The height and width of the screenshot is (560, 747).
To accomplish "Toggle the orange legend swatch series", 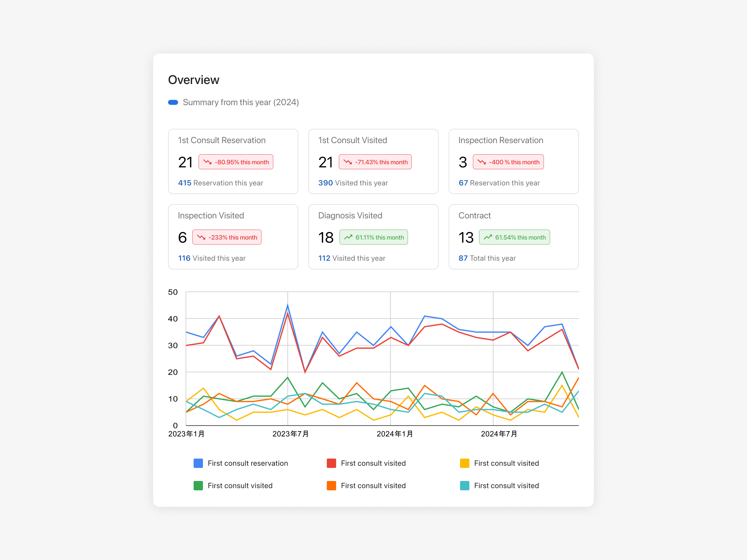I will pos(331,485).
